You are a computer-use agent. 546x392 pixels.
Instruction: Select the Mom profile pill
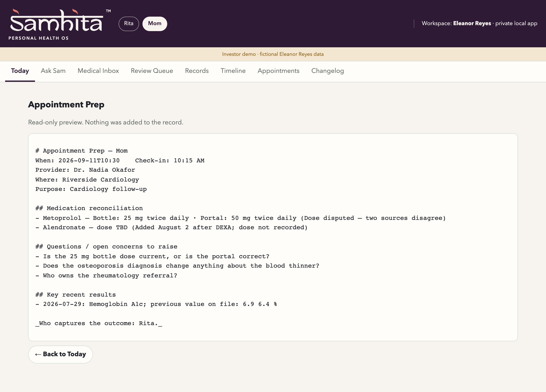coord(155,24)
